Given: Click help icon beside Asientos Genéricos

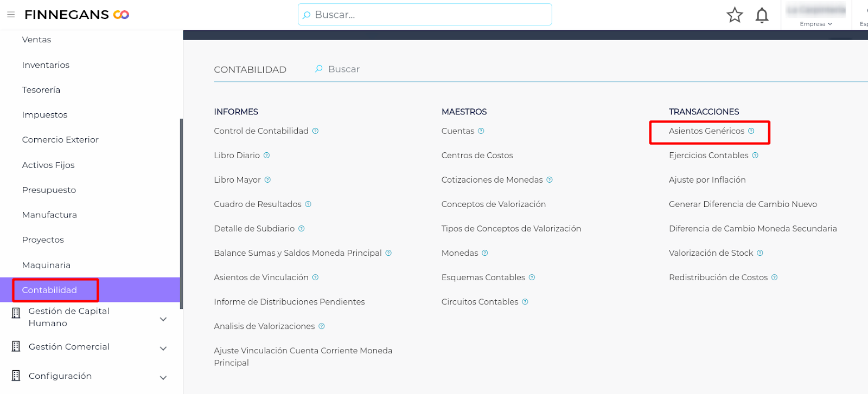Looking at the screenshot, I should pos(751,131).
